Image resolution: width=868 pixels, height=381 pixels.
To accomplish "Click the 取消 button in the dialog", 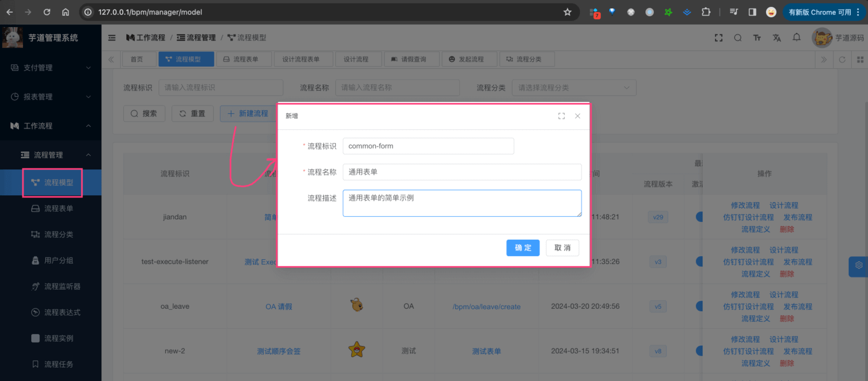I will click(562, 248).
